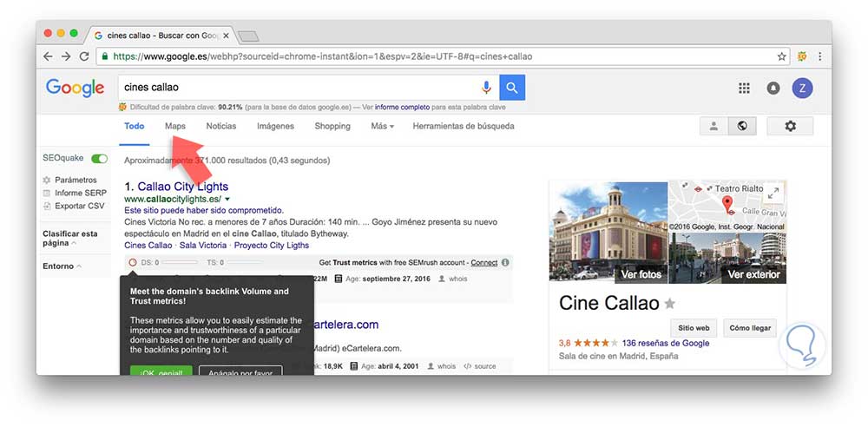Open Herramientas de búsqueda

click(464, 126)
